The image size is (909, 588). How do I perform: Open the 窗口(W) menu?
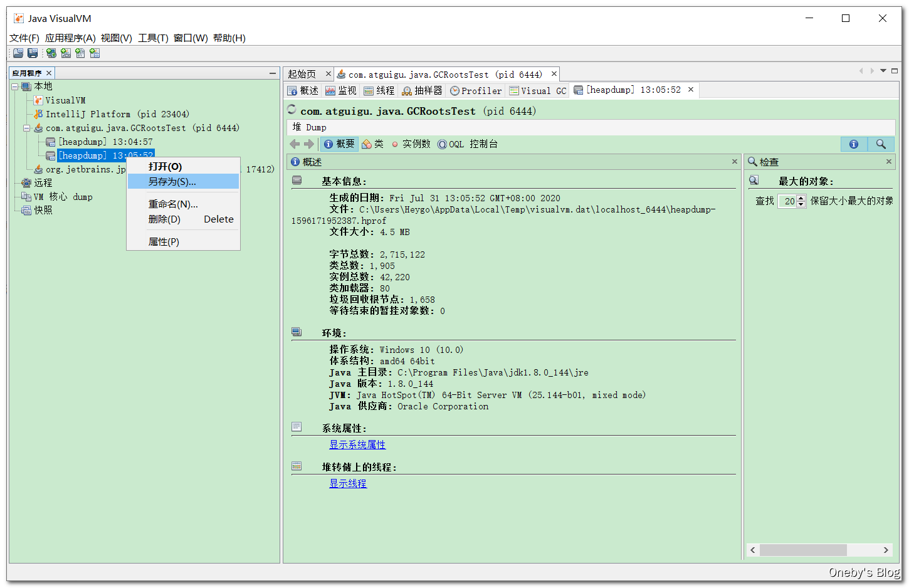[191, 38]
